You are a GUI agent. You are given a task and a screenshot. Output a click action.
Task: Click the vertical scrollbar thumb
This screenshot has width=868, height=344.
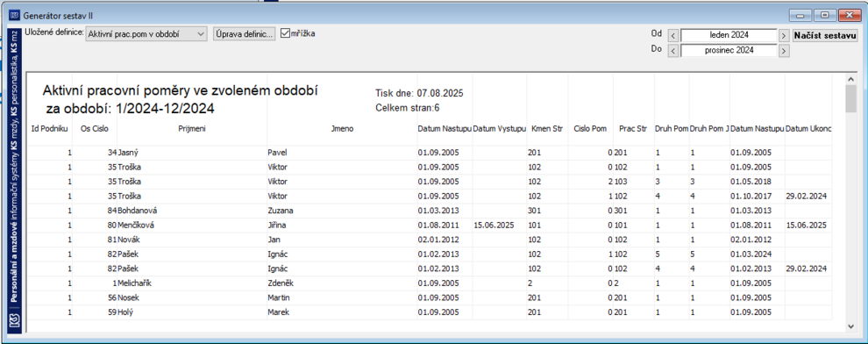pyautogui.click(x=850, y=99)
